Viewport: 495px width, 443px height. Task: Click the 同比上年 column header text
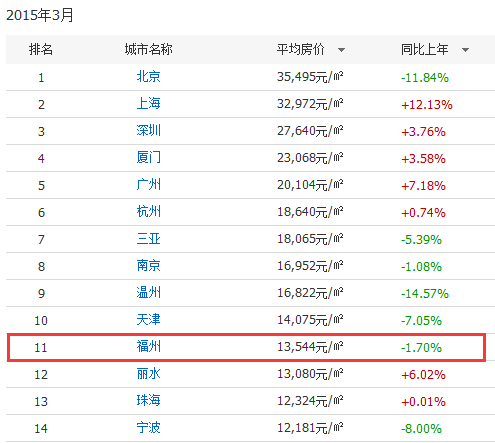pyautogui.click(x=424, y=50)
